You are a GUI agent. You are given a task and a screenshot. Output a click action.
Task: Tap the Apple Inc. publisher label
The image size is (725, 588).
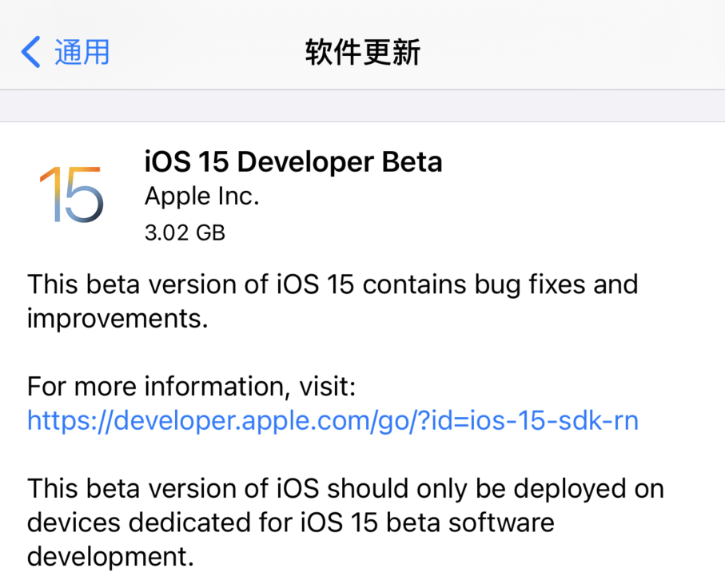click(201, 196)
